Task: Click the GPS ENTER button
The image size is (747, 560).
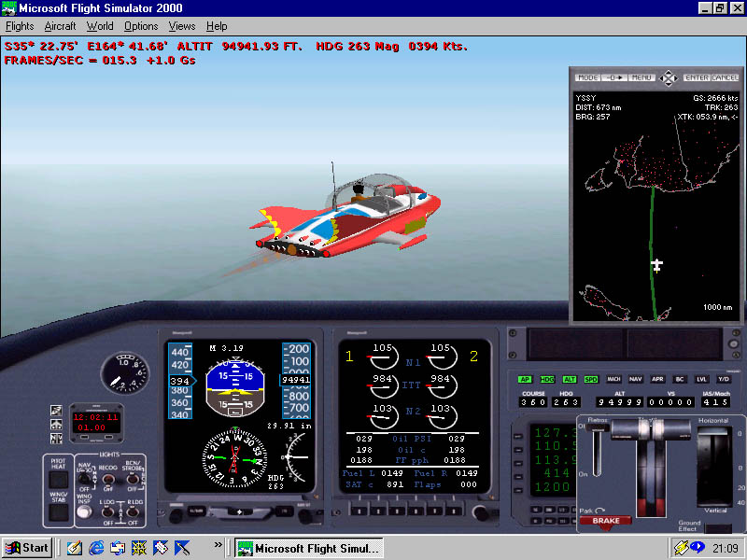Action: point(697,77)
